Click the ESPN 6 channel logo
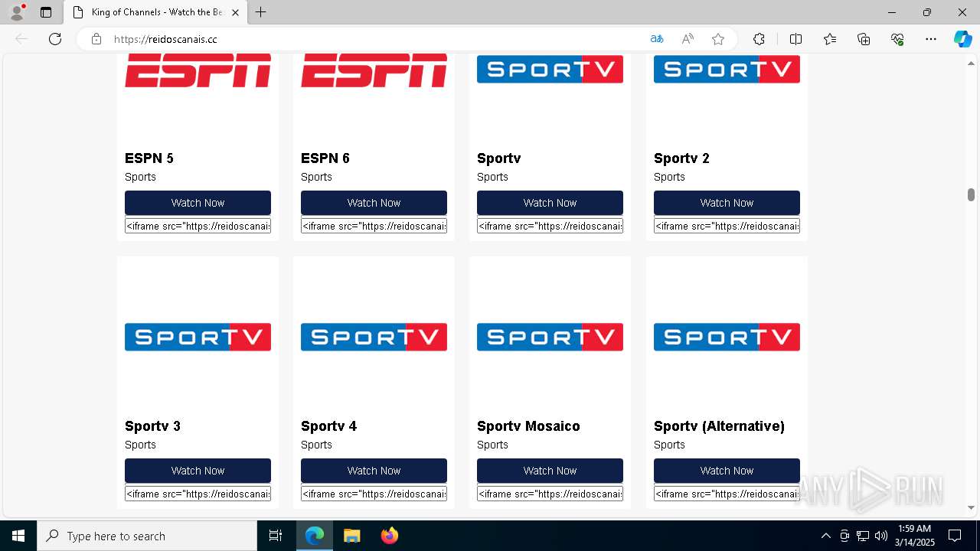 (374, 70)
